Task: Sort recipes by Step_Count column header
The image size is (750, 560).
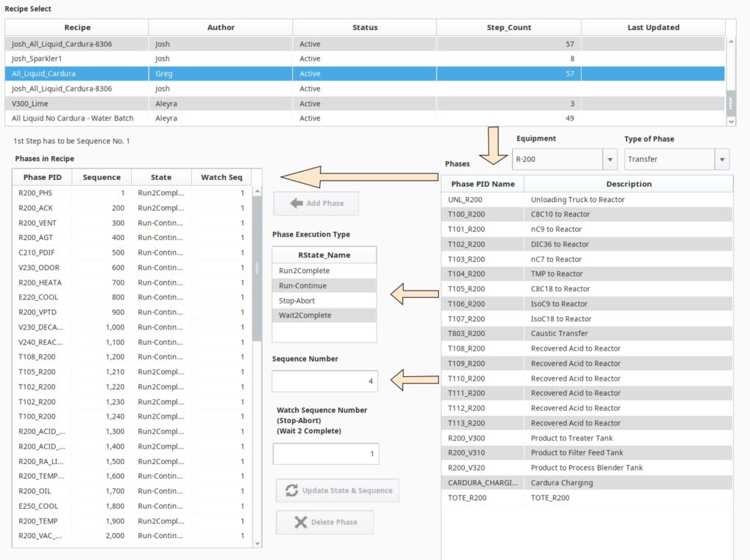Action: (x=508, y=28)
